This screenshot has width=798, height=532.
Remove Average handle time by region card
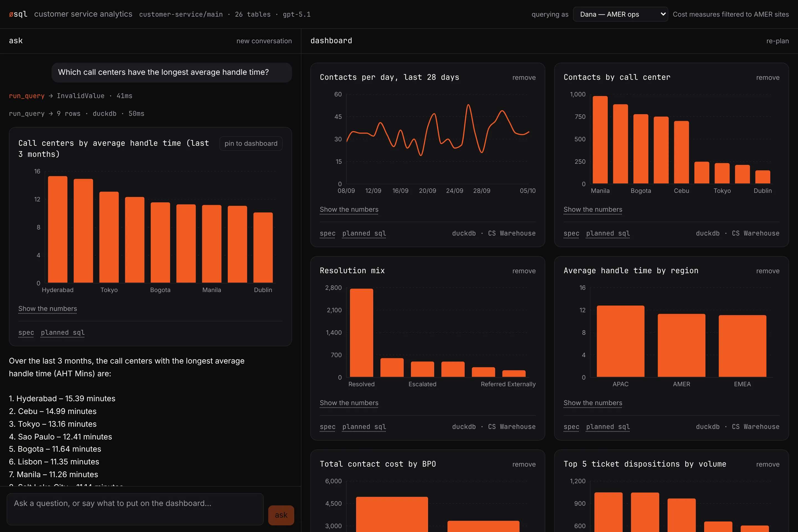[768, 271]
